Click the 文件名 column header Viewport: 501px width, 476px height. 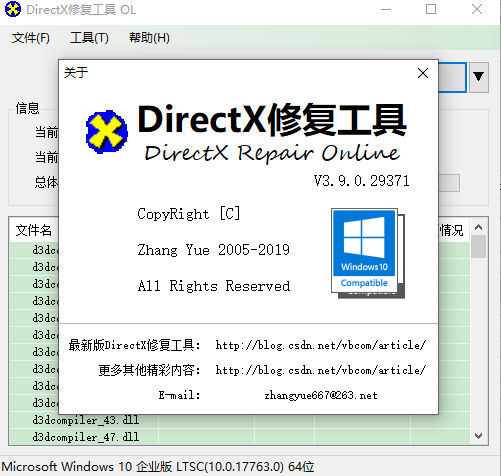[x=34, y=230]
